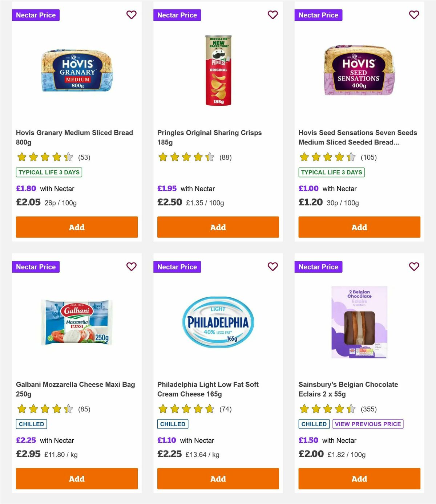436x504 pixels.
Task: Add Hovis Granary bread to trolley
Action: tap(77, 227)
